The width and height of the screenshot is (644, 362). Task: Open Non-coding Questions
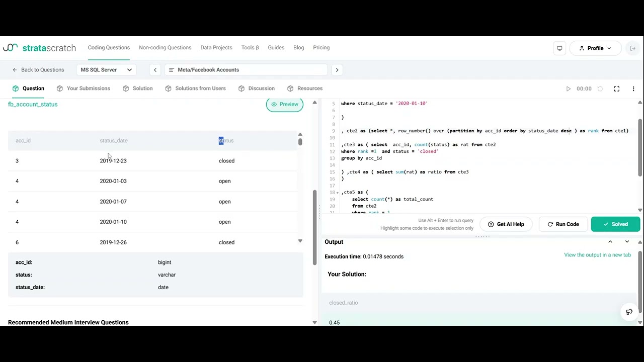click(165, 48)
